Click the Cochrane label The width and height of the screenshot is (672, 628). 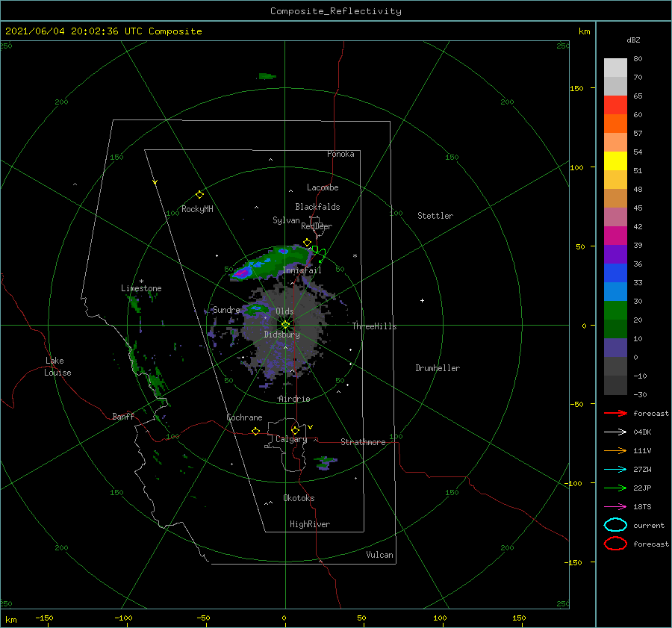[x=244, y=417]
